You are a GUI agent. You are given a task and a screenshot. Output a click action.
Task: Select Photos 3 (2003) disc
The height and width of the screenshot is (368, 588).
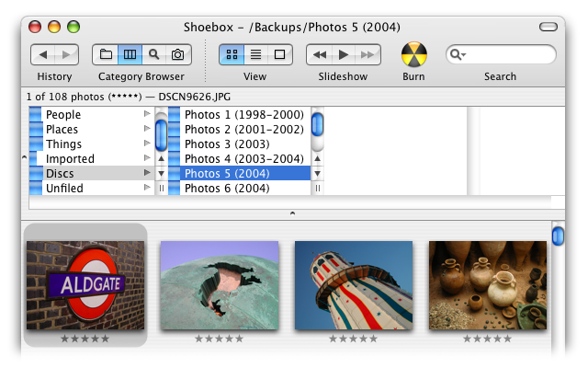click(x=226, y=144)
